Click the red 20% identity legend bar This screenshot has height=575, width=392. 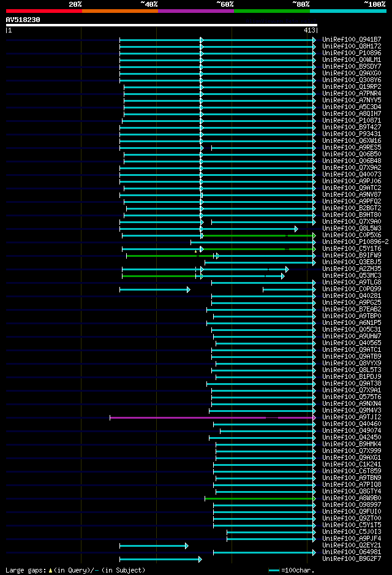point(44,11)
